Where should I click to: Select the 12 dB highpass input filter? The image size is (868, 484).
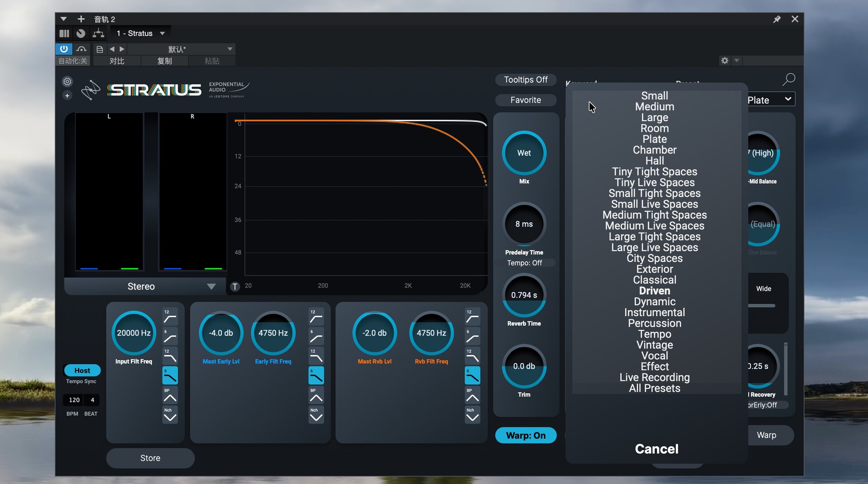click(170, 317)
